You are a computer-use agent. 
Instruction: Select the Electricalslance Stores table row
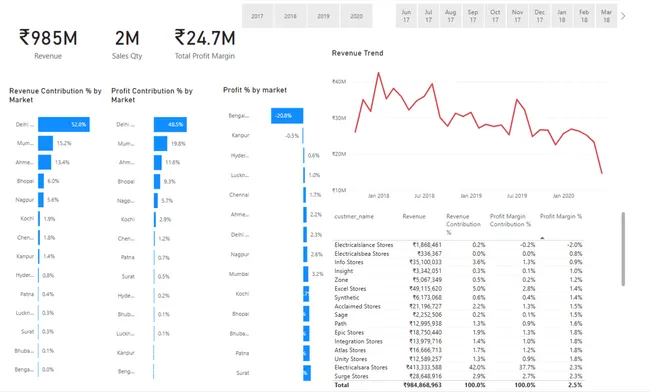(458, 245)
